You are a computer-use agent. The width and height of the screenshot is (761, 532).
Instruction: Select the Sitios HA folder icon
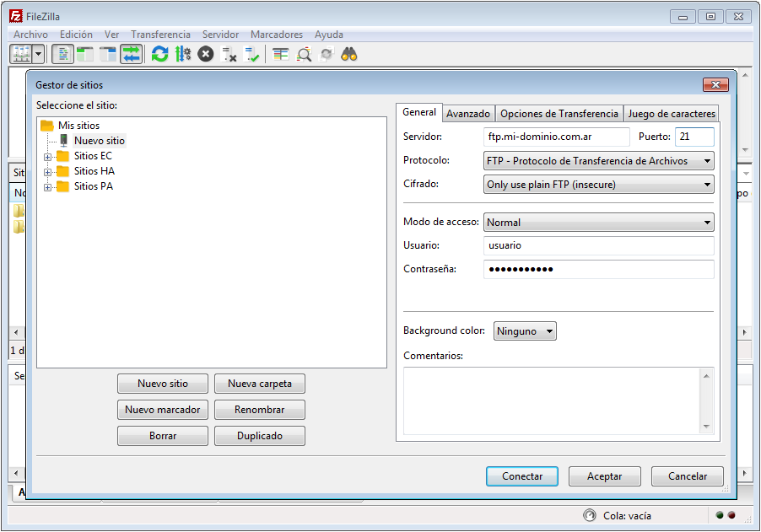coord(62,170)
